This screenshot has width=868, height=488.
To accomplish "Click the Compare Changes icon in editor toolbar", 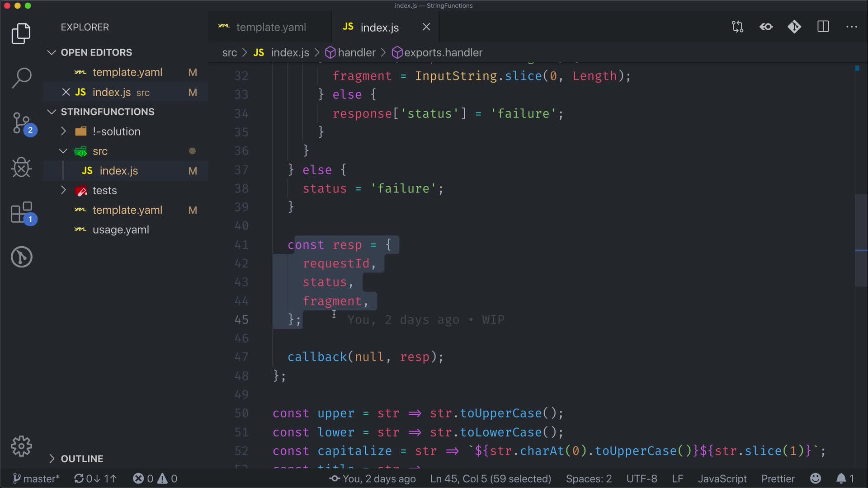I will click(737, 27).
